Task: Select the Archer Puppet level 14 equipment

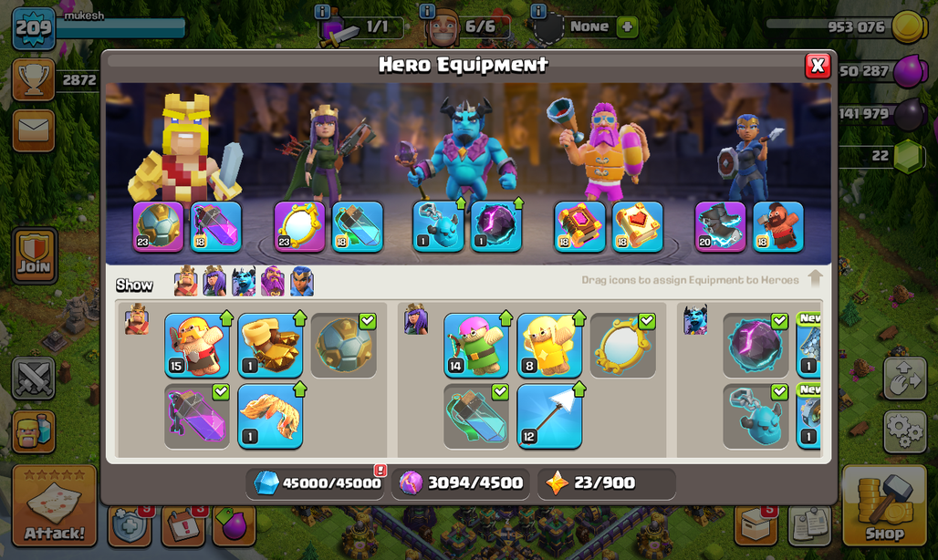Action: pyautogui.click(x=476, y=346)
